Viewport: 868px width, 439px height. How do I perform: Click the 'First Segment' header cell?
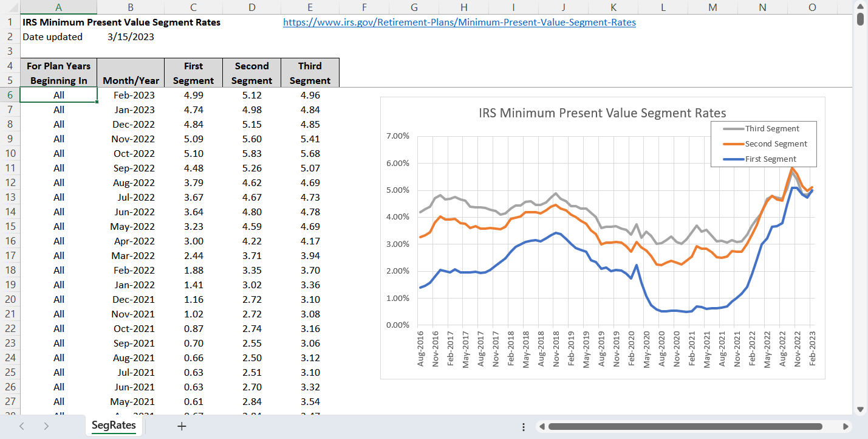coord(193,74)
